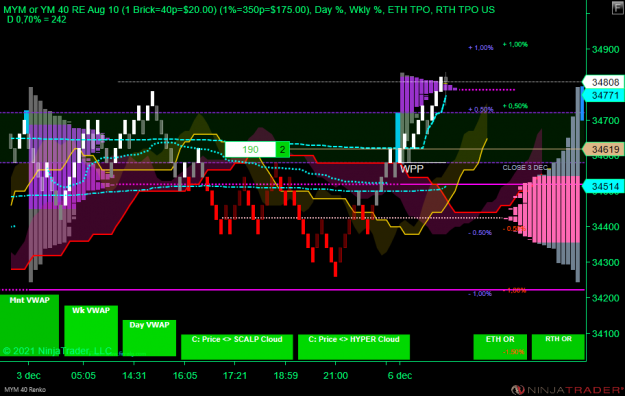625x396 pixels.
Task: Click the 21:00 time axis label
Action: pyautogui.click(x=336, y=375)
